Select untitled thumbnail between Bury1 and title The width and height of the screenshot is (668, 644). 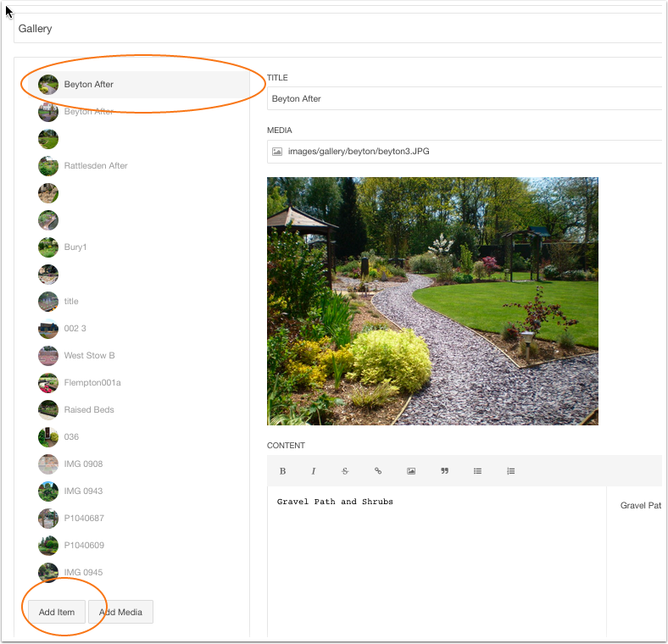48,275
